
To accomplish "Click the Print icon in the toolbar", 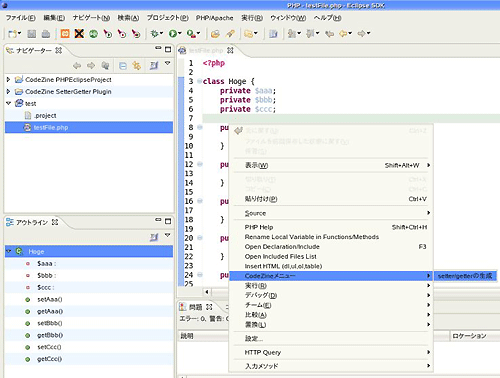I will 46,34.
